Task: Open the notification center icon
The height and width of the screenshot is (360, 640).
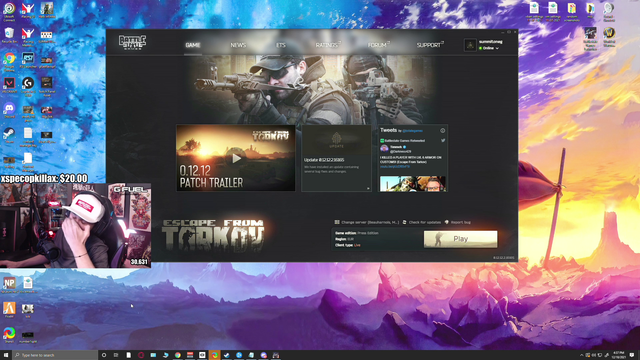Action: (632, 355)
